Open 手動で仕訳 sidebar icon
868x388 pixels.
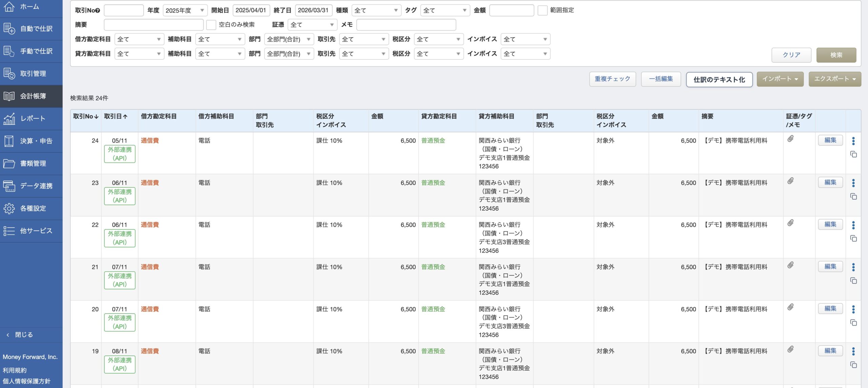[9, 51]
